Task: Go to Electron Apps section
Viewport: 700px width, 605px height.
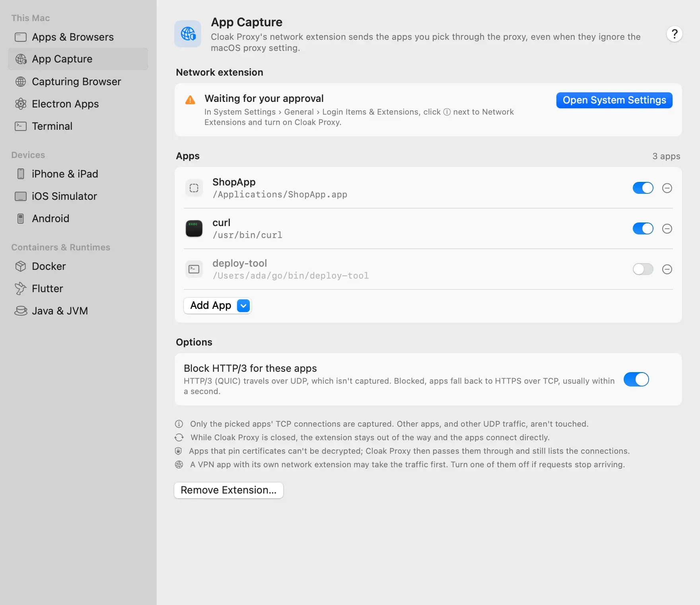Action: pos(78,104)
